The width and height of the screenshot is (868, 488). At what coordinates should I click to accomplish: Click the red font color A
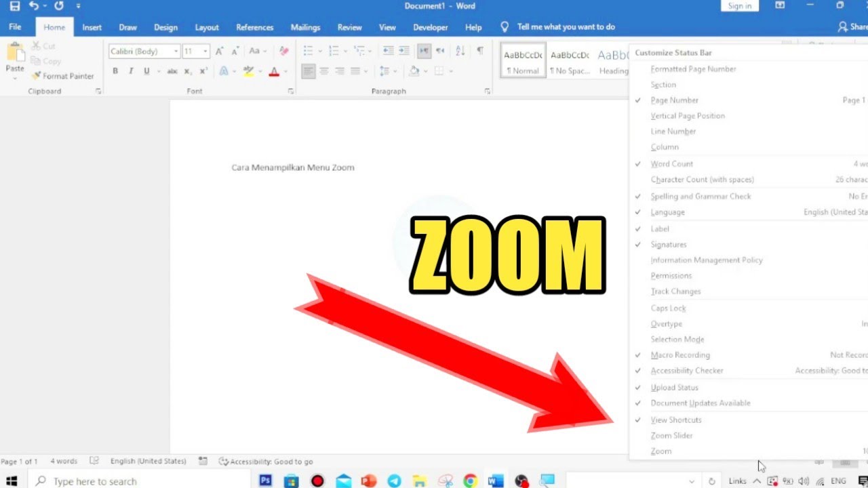274,71
